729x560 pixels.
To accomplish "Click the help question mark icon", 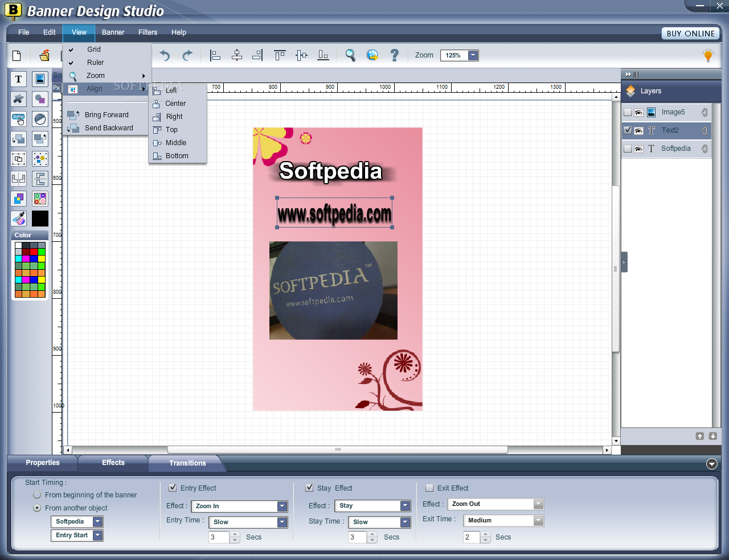I will click(394, 55).
